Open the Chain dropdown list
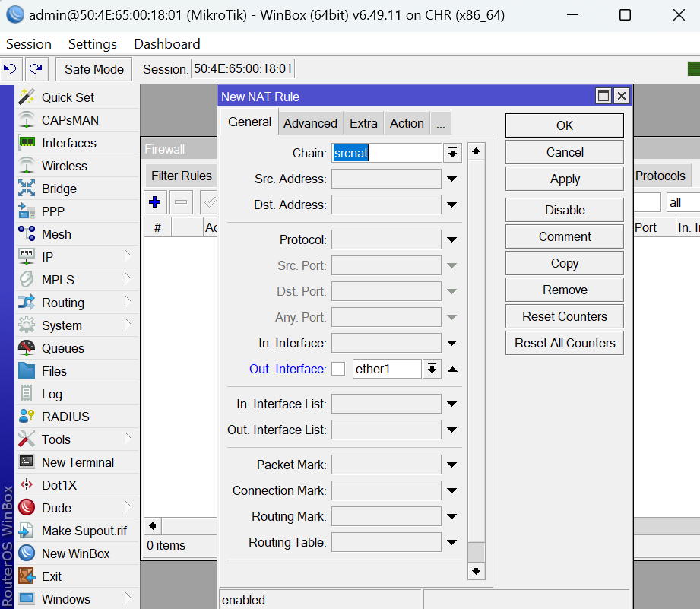 coord(452,153)
